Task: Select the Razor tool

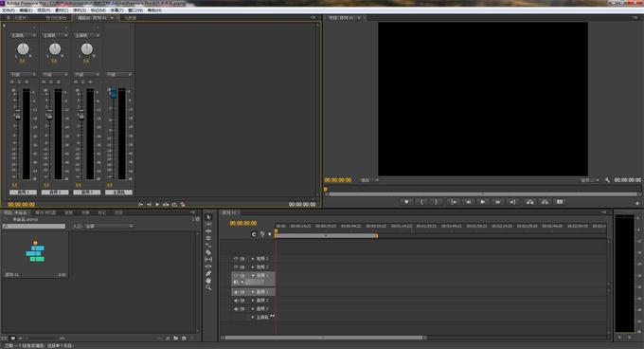Action: 208,252
